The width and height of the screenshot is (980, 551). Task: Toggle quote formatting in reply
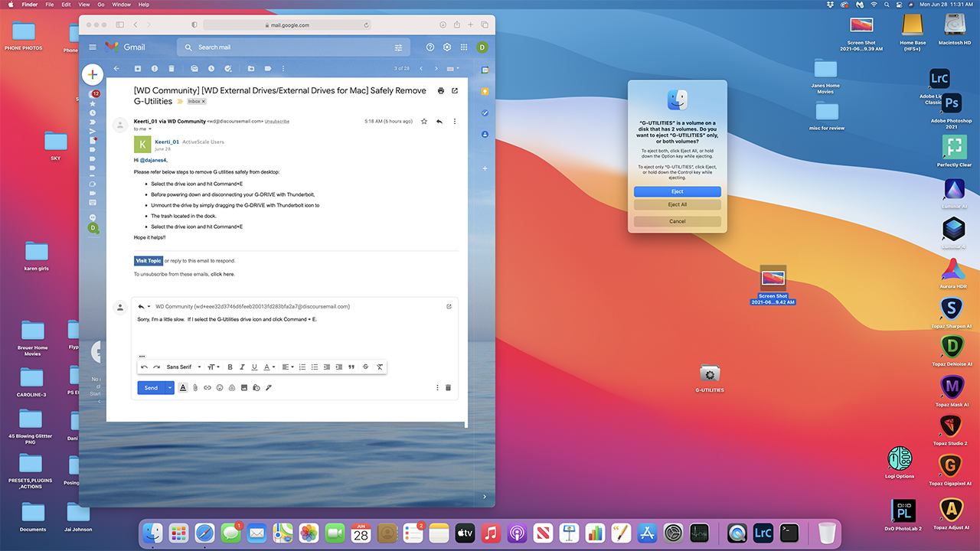[351, 367]
